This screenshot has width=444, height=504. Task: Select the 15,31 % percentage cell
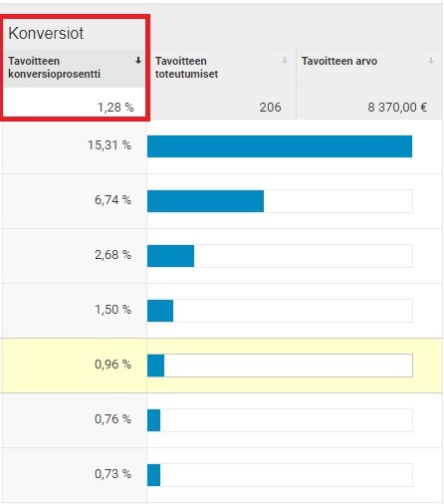[110, 145]
